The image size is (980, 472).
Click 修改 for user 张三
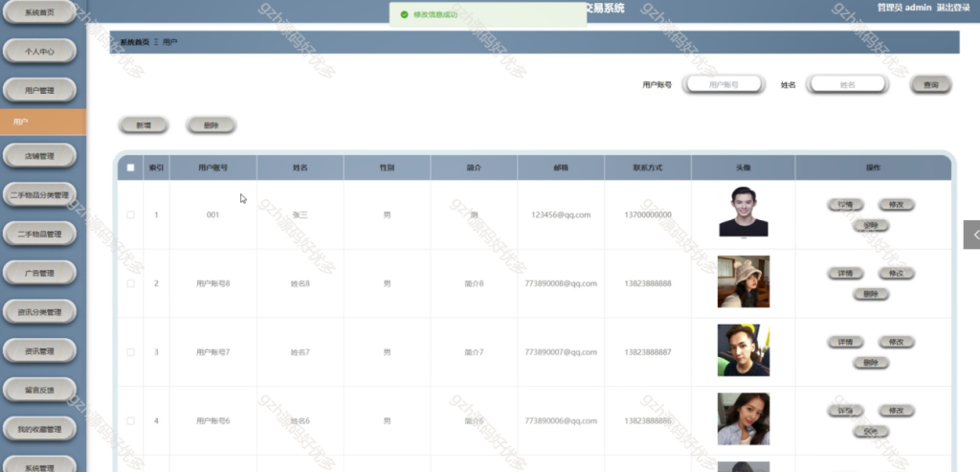[x=896, y=205]
